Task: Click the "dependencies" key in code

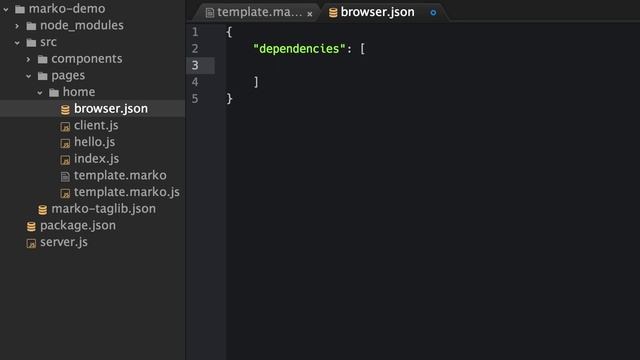Action: click(x=299, y=49)
